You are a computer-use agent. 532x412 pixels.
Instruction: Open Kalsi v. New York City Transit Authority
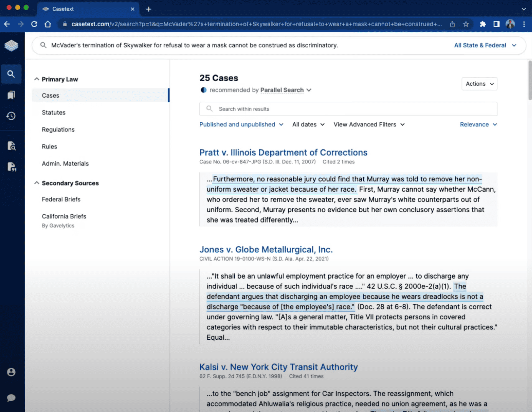pyautogui.click(x=278, y=367)
